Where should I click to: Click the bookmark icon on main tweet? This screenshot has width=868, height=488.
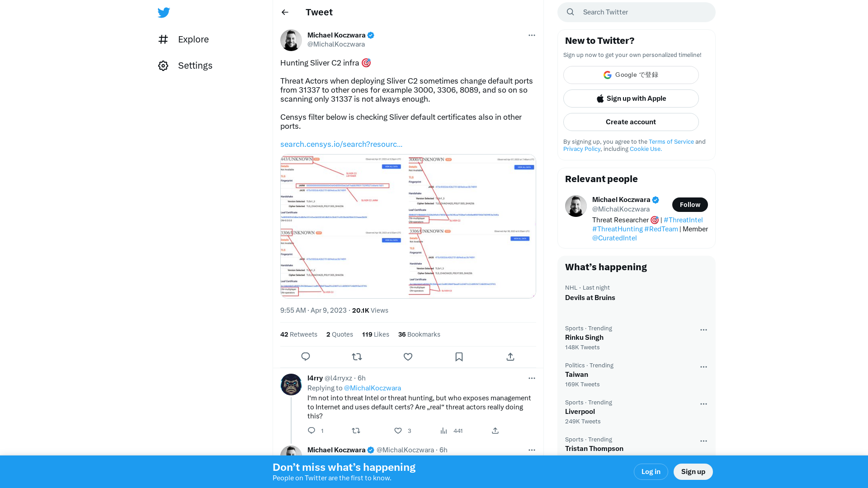pyautogui.click(x=459, y=357)
